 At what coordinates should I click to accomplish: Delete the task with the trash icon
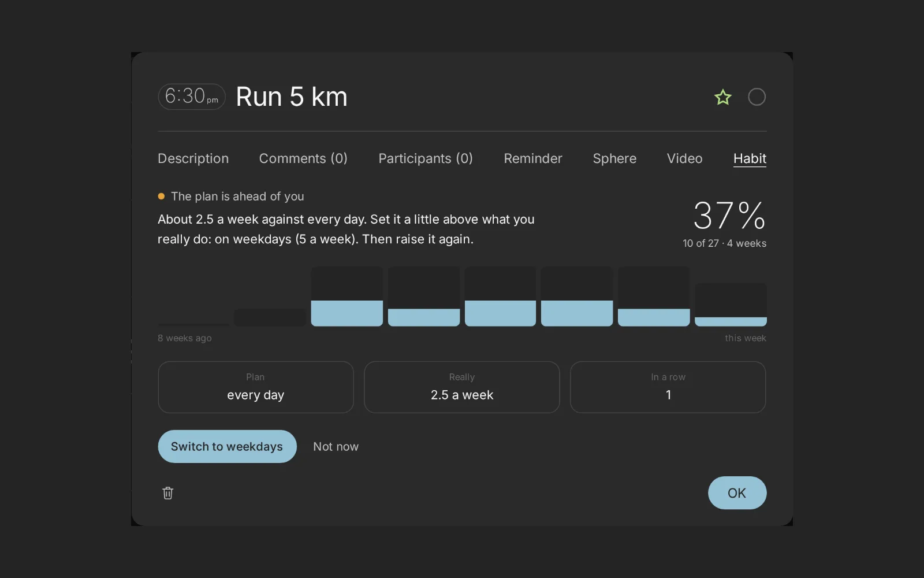(x=167, y=493)
